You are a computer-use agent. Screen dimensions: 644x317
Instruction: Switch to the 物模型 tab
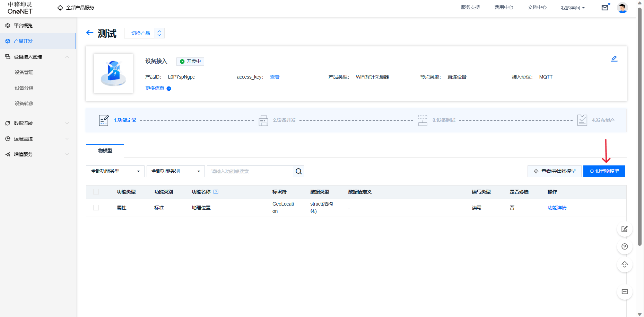(105, 151)
